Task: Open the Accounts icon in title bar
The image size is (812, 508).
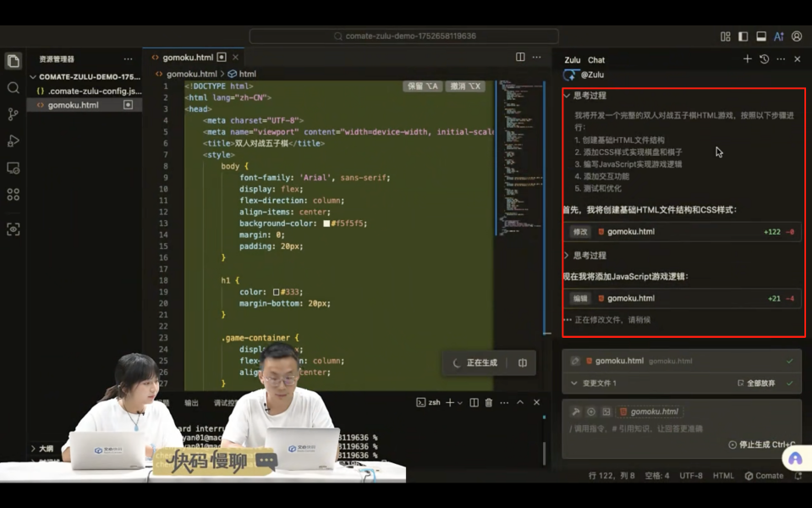Action: coord(797,36)
